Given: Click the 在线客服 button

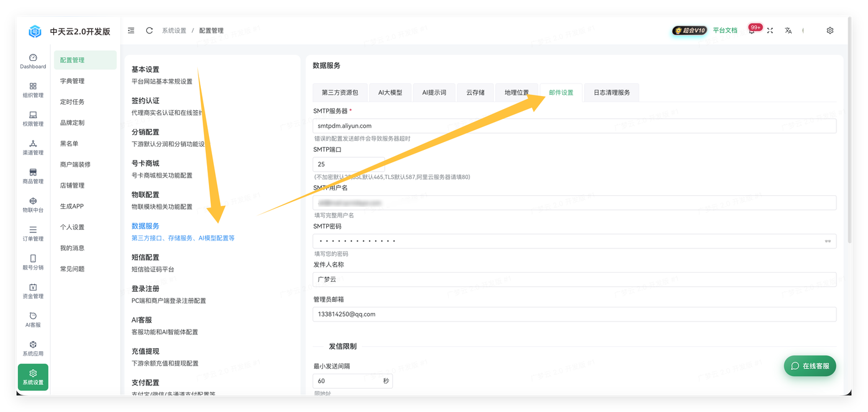Looking at the screenshot, I should click(x=810, y=366).
